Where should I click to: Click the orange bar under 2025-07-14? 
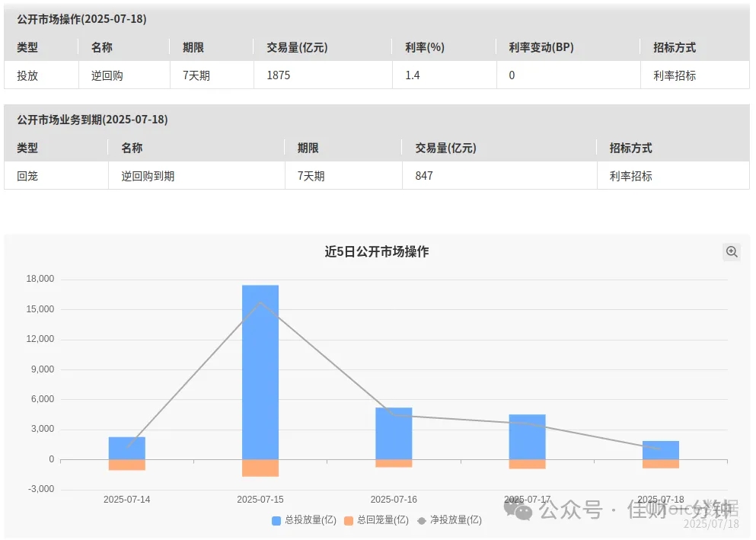pyautogui.click(x=127, y=465)
